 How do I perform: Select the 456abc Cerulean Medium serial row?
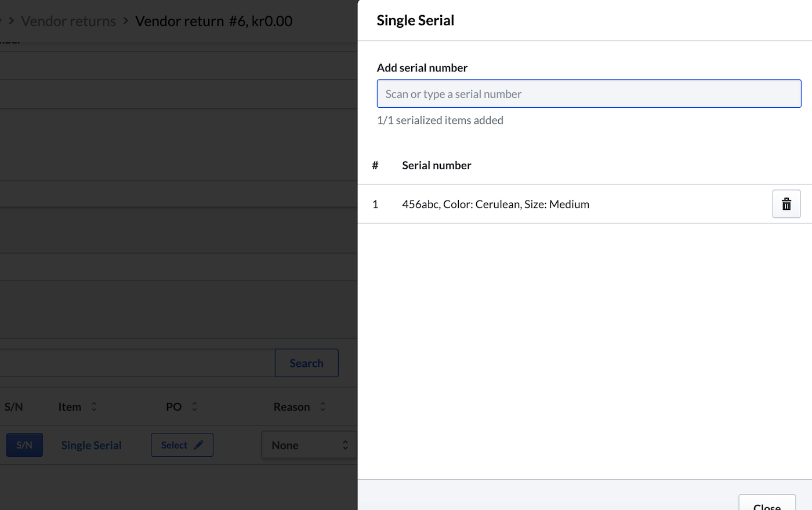[x=495, y=204]
